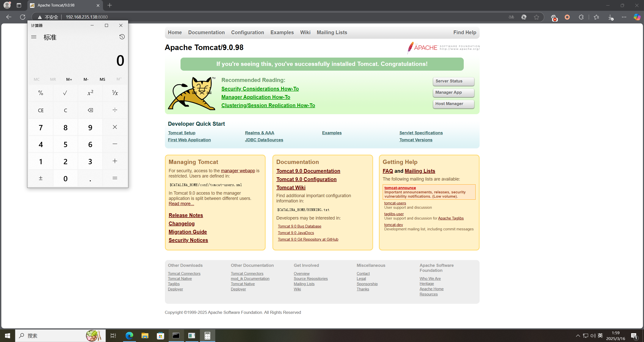The image size is (644, 342).
Task: Open the Security Considerations How-To link
Action: [260, 89]
